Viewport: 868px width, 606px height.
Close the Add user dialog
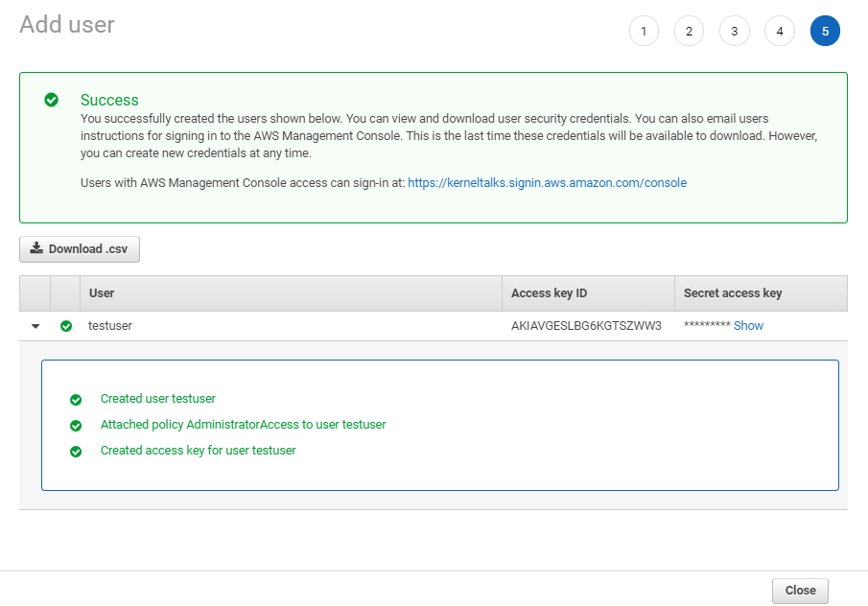pyautogui.click(x=801, y=591)
